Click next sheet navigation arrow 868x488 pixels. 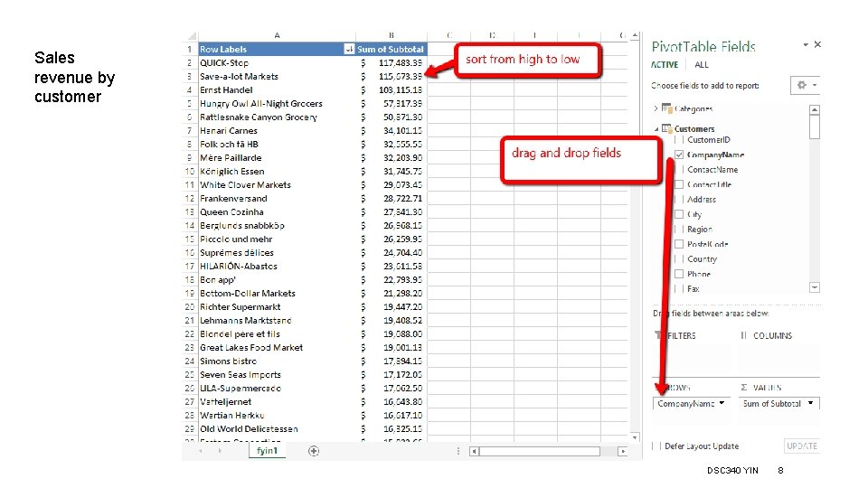(x=220, y=452)
